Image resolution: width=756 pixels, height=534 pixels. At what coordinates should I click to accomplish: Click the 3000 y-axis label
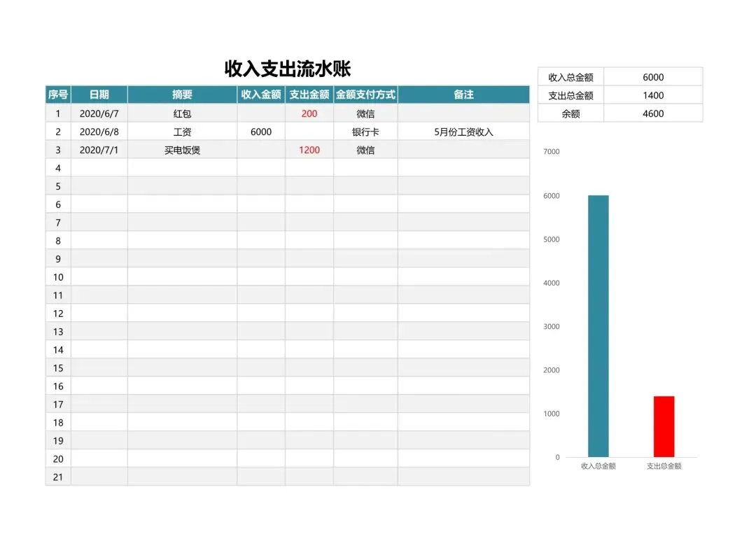coord(552,326)
